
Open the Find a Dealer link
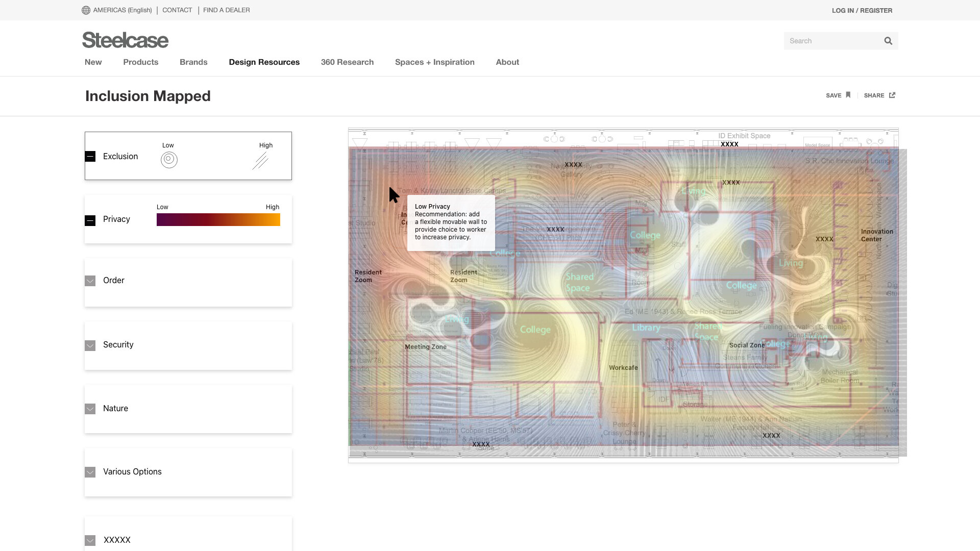(226, 10)
